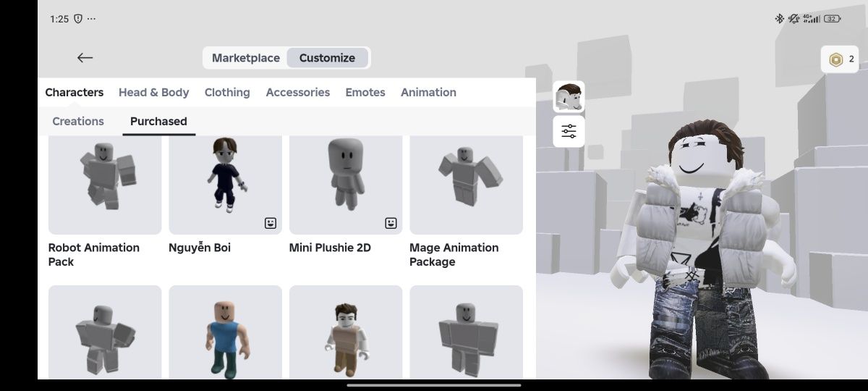Select the Purchased sub-tab
Screen dimensions: 868x391
click(x=158, y=121)
